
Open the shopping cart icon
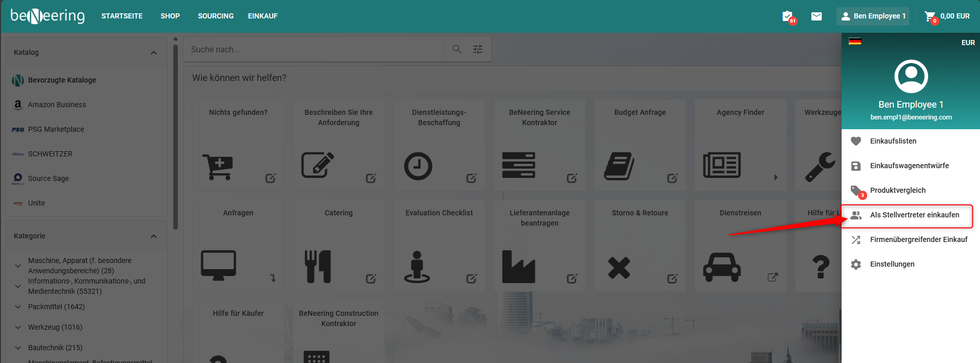930,16
